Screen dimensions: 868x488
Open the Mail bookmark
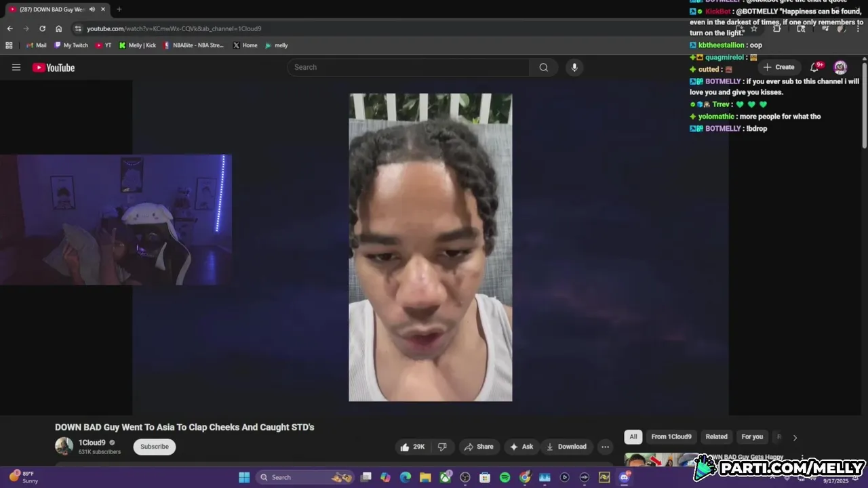click(x=37, y=45)
